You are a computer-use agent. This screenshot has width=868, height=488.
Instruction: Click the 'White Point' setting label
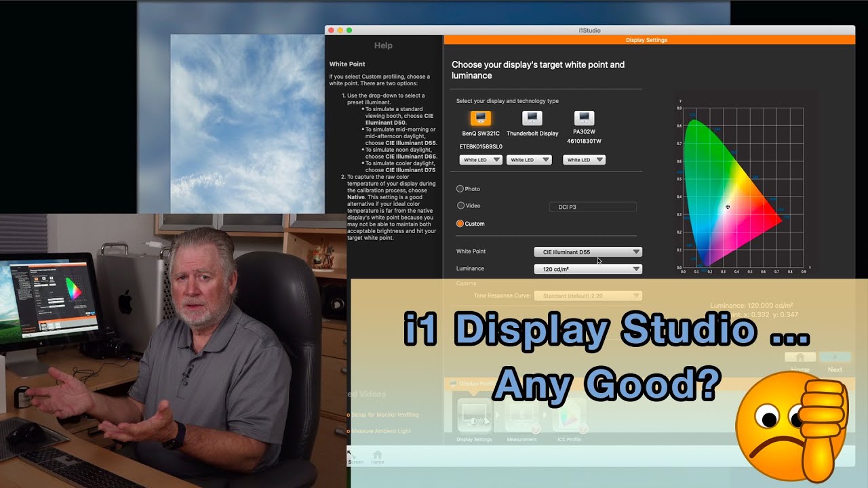pos(471,251)
